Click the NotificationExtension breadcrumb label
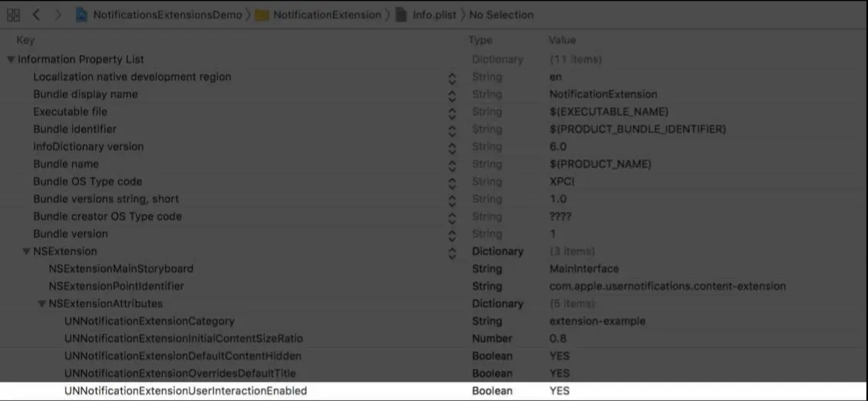868x401 pixels. click(x=327, y=15)
